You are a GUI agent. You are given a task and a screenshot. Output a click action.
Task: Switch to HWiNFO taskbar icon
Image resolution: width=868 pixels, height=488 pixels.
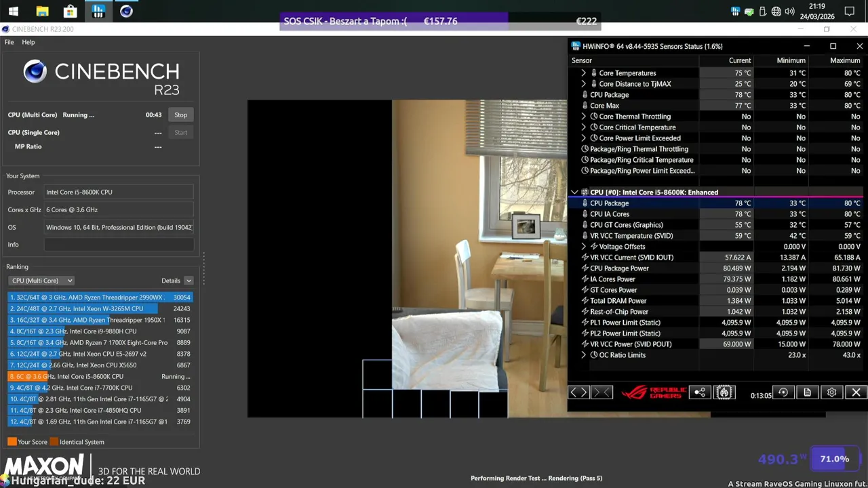[x=98, y=12]
